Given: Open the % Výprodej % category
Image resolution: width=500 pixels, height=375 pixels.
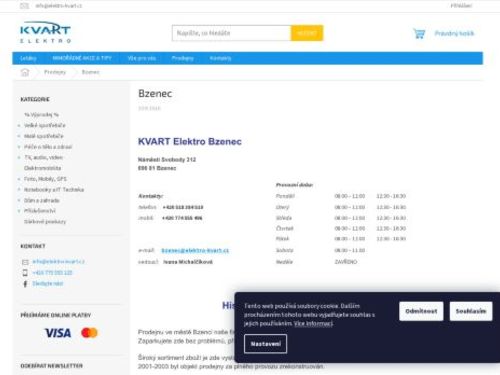Looking at the screenshot, I should pos(41,115).
